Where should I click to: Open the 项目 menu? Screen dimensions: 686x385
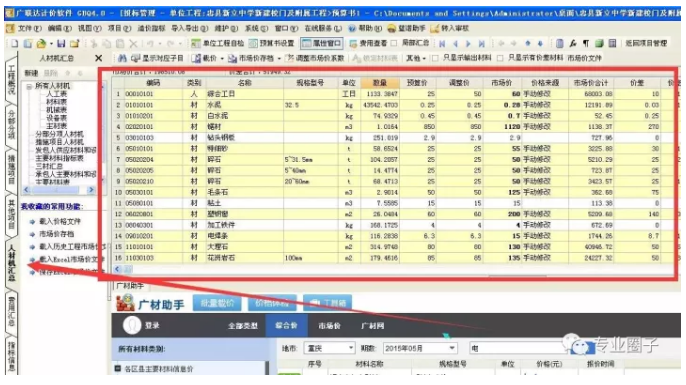click(x=119, y=28)
